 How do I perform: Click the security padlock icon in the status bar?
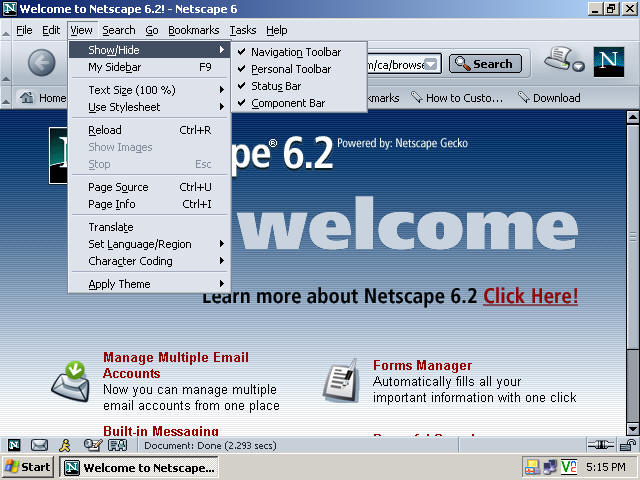click(x=627, y=445)
